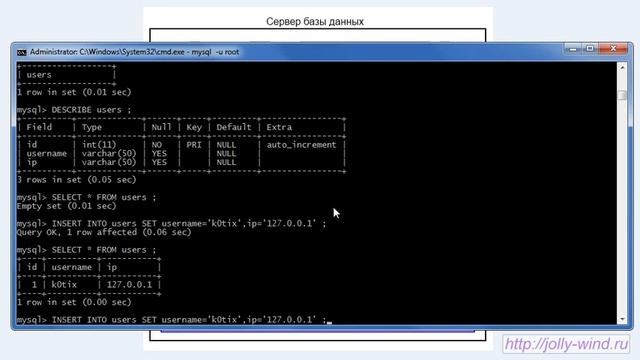Click the 'Null' column header
Image resolution: width=640 pixels, height=360 pixels.
(x=162, y=127)
